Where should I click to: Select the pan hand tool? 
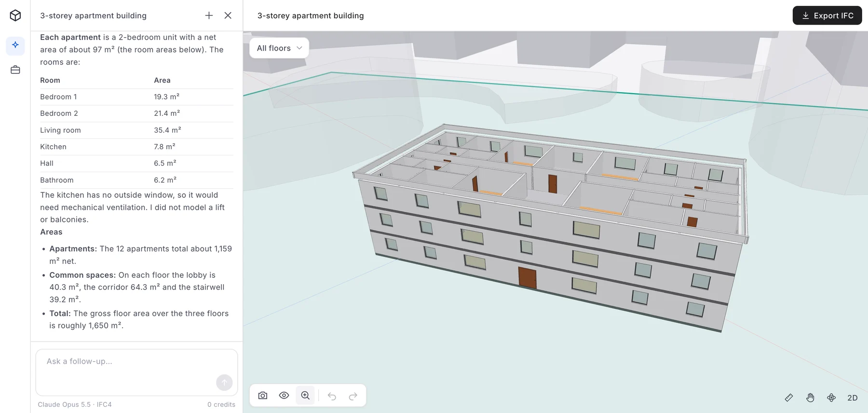(x=810, y=398)
